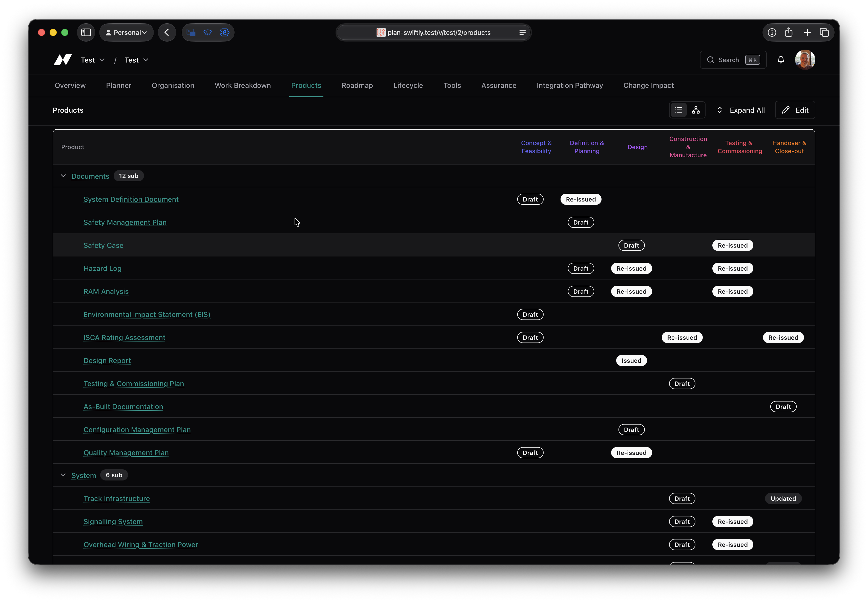Show the tab overview icon
Viewport: 868px width, 602px height.
[824, 32]
